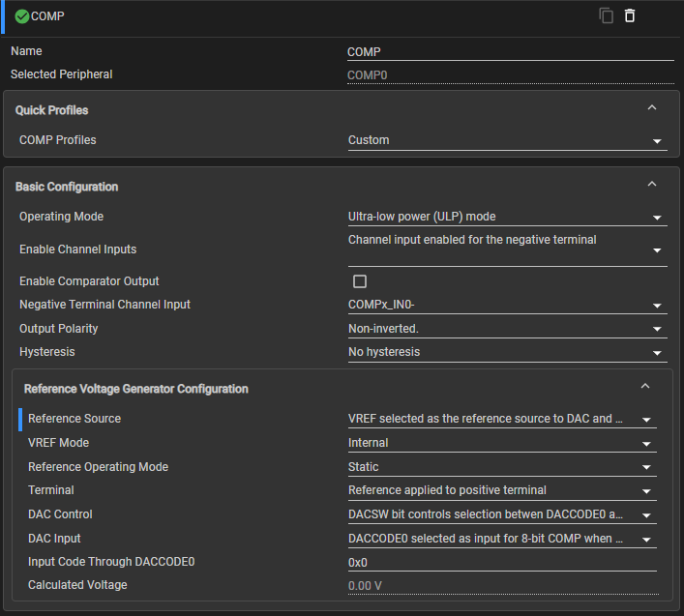
Task: Toggle Enable Comparator Output checkbox
Action: (360, 281)
